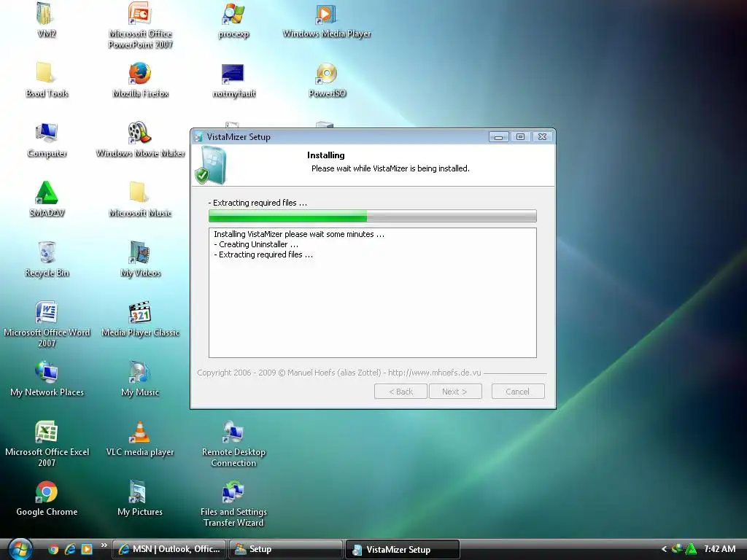The width and height of the screenshot is (747, 560).
Task: Click the Copyright Manuel Hoefs footer text
Action: (339, 373)
